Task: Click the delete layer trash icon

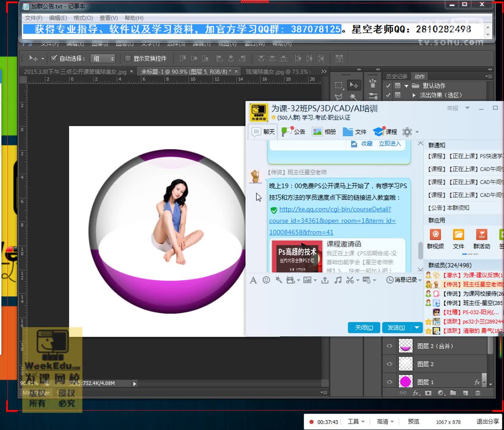Action: (x=478, y=393)
